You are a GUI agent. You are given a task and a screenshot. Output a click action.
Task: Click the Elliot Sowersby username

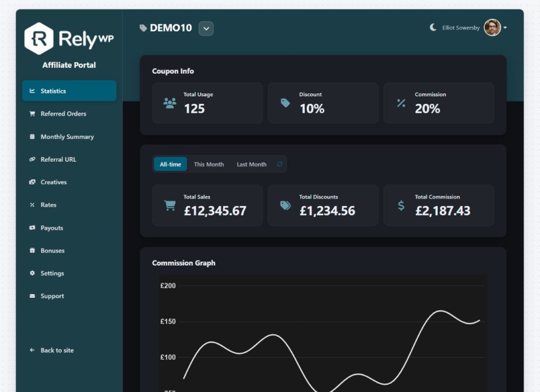(461, 27)
